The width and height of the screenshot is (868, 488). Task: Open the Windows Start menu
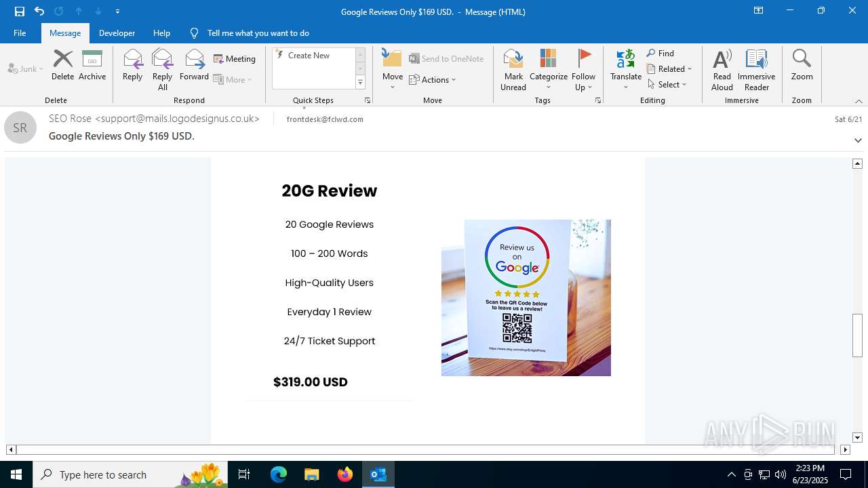click(16, 474)
